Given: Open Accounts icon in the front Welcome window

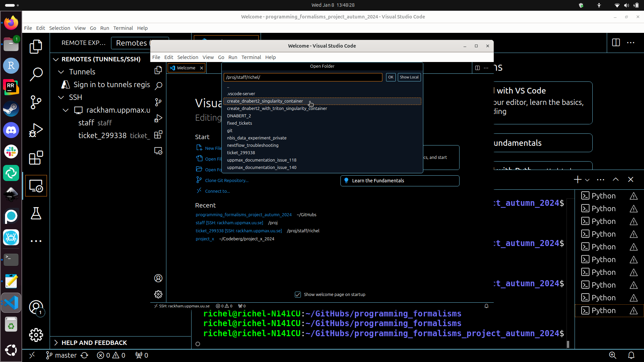Looking at the screenshot, I should [158, 278].
